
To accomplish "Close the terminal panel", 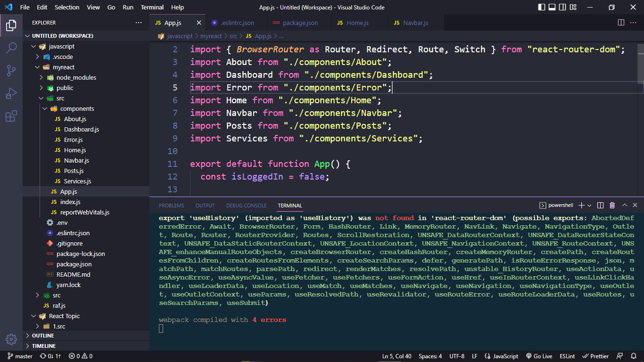I will 635,206.
